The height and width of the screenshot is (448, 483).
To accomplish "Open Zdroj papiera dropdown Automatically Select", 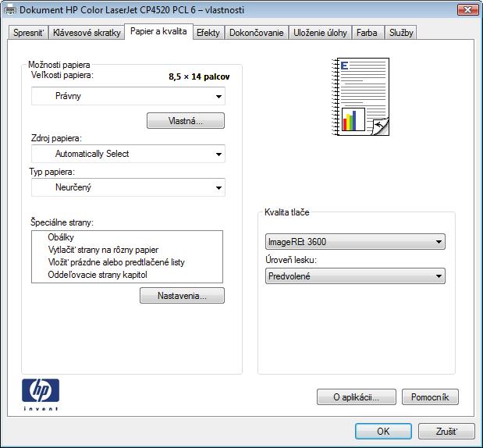I will point(128,154).
